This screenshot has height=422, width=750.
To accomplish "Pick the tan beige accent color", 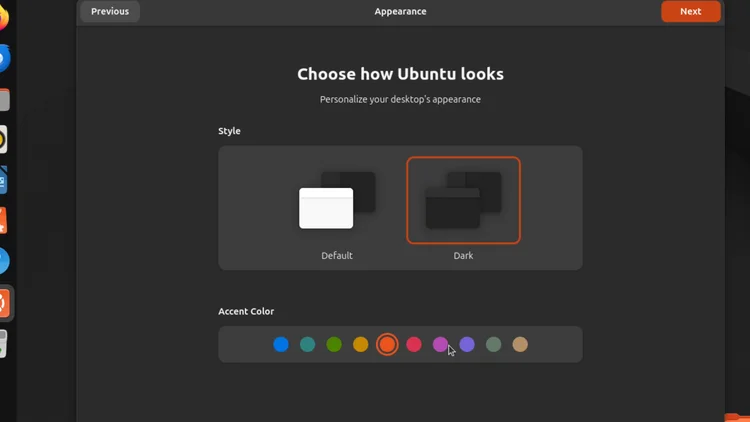I will [520, 344].
